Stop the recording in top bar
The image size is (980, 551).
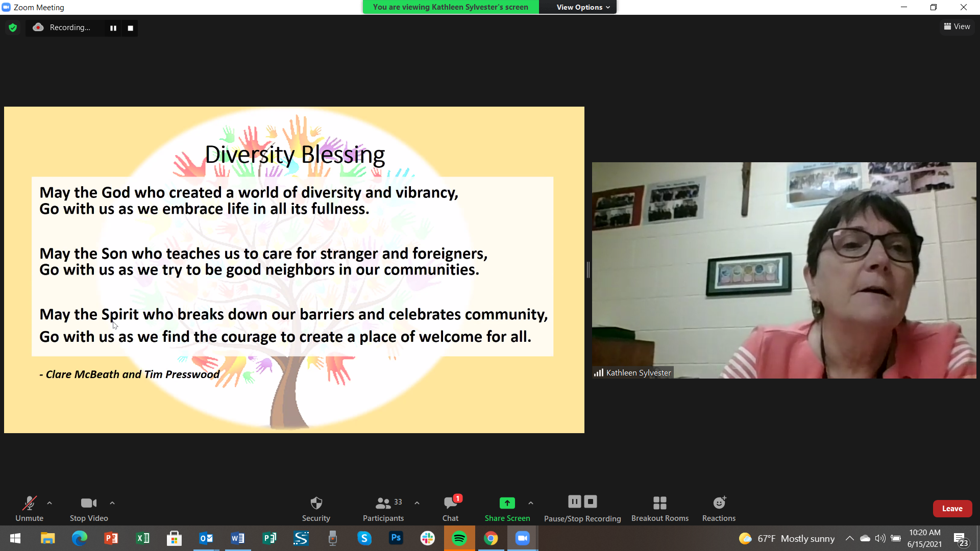(130, 28)
